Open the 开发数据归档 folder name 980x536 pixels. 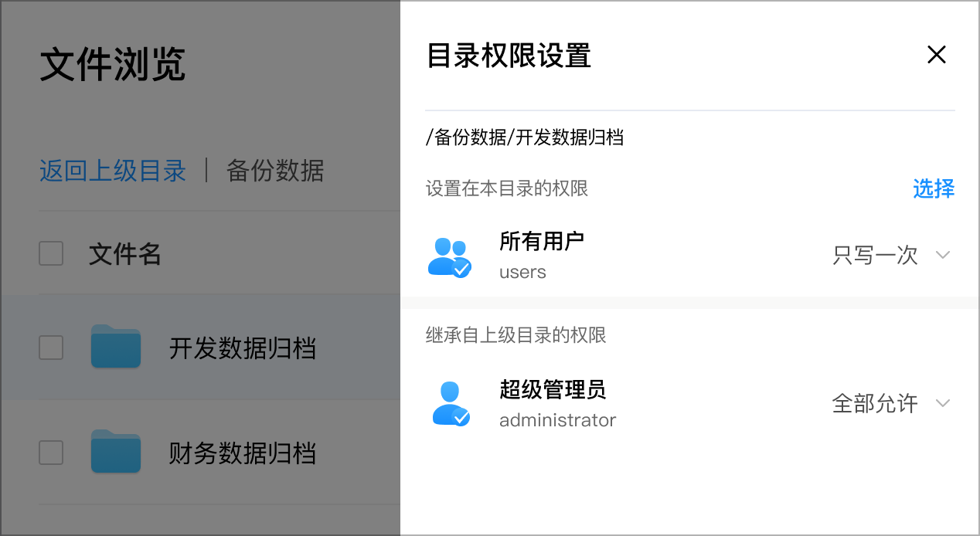pos(243,348)
